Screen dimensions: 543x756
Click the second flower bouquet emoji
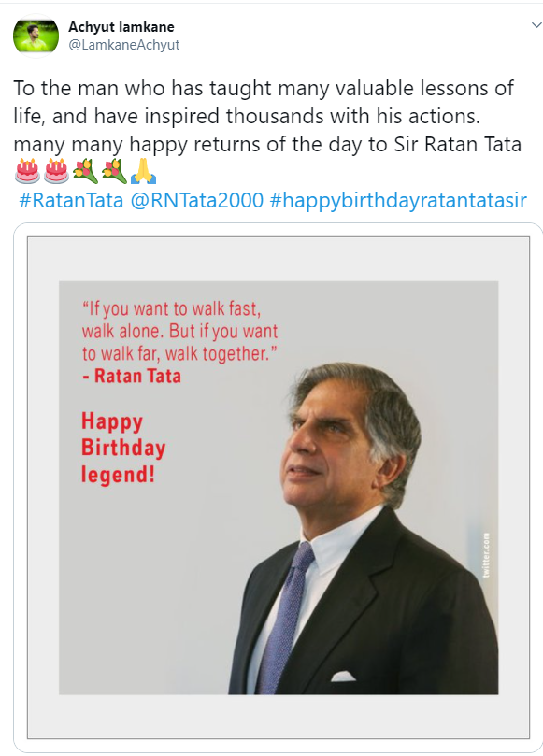[x=114, y=171]
